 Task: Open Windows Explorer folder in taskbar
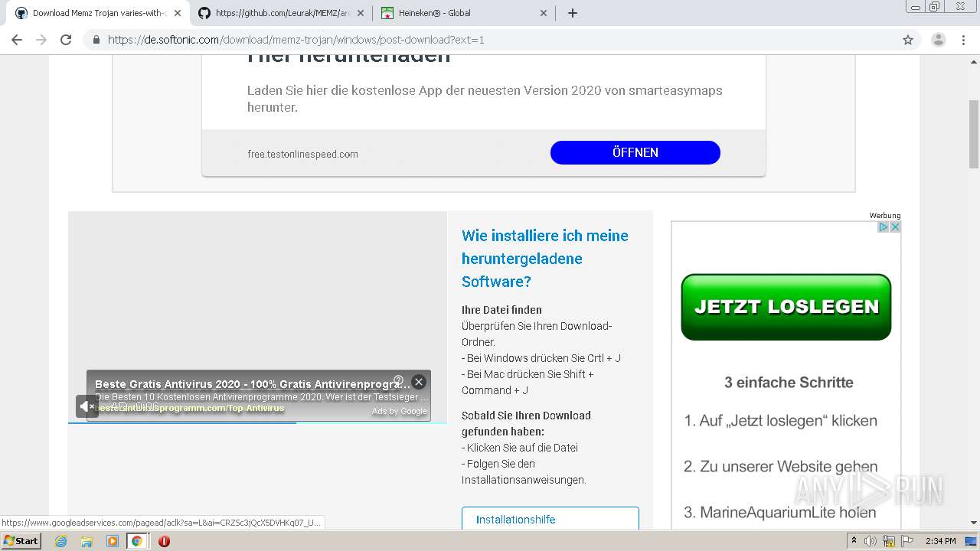[87, 541]
